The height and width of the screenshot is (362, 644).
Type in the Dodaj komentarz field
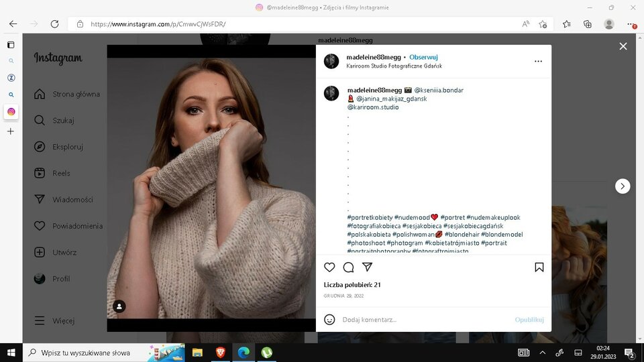pos(423,320)
